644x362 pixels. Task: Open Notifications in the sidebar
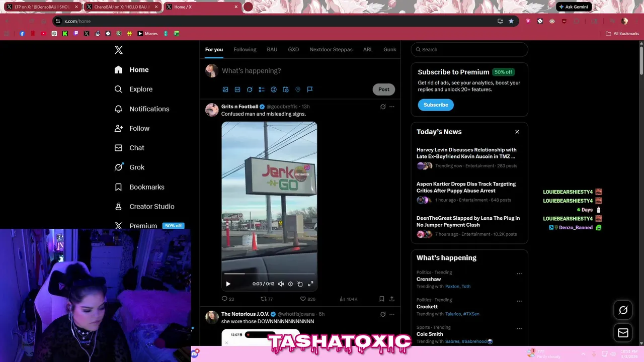142,109
